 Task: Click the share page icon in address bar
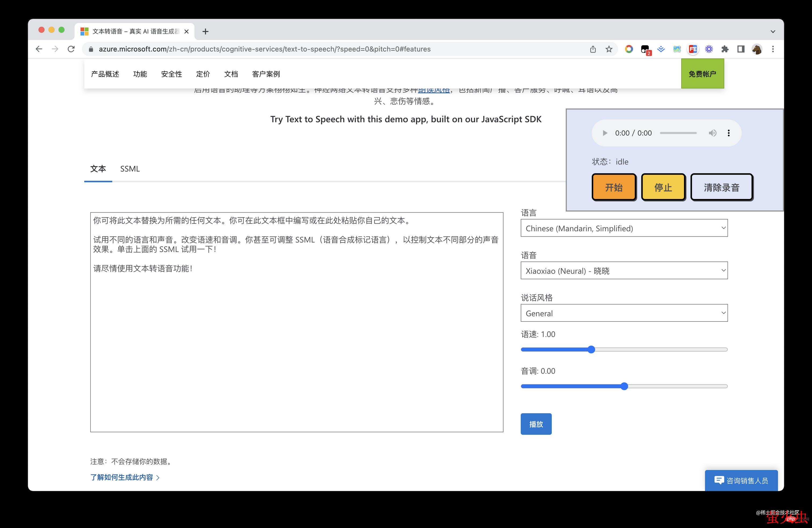593,49
